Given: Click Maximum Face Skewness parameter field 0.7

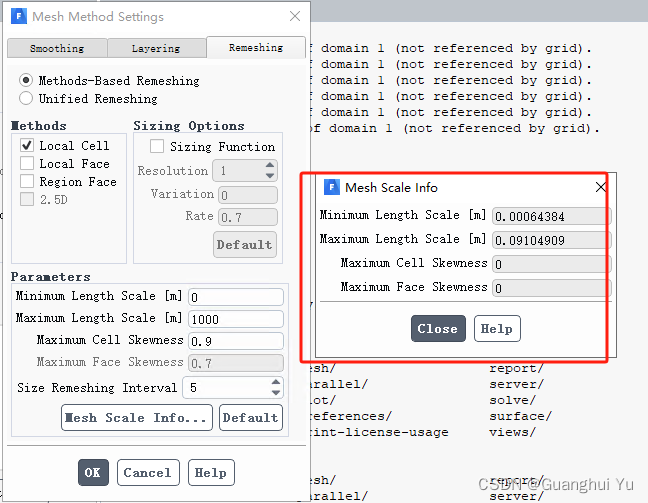Looking at the screenshot, I should pyautogui.click(x=236, y=363).
